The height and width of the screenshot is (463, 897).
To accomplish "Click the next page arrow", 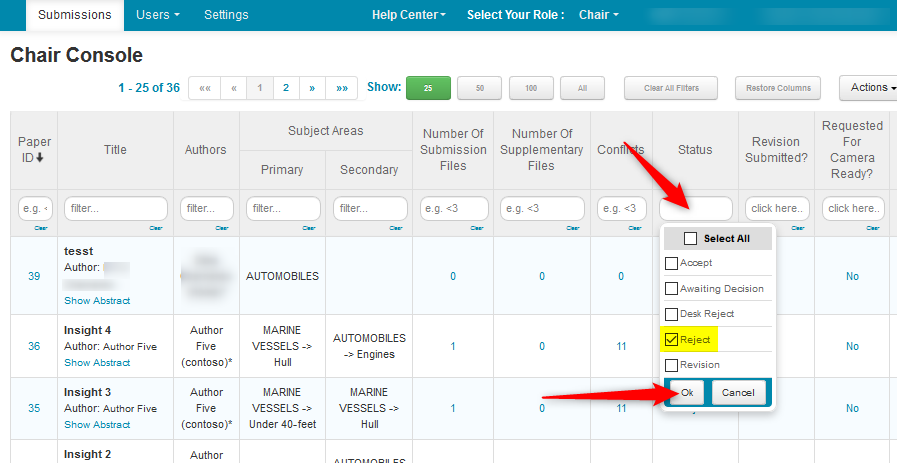I will [x=312, y=88].
